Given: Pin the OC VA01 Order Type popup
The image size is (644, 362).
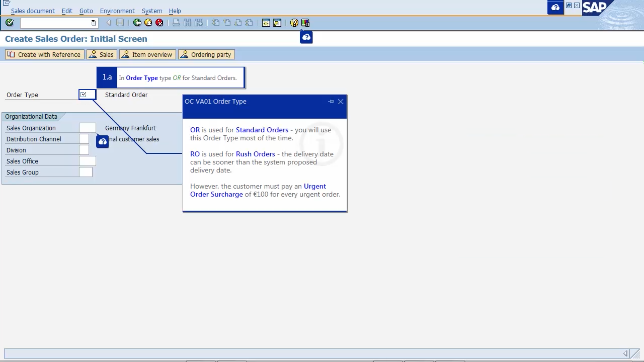Looking at the screenshot, I should point(331,101).
